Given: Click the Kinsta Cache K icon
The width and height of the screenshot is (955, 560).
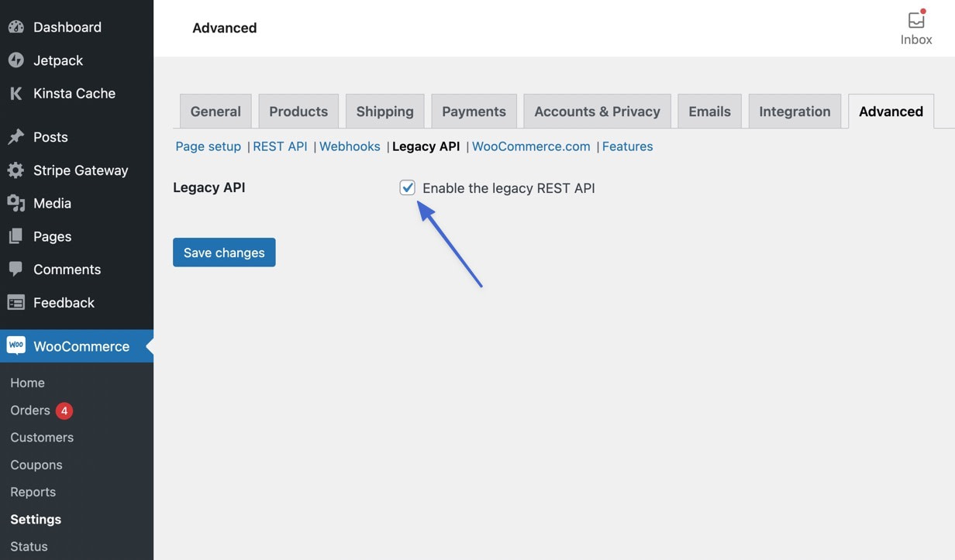Looking at the screenshot, I should point(16,94).
